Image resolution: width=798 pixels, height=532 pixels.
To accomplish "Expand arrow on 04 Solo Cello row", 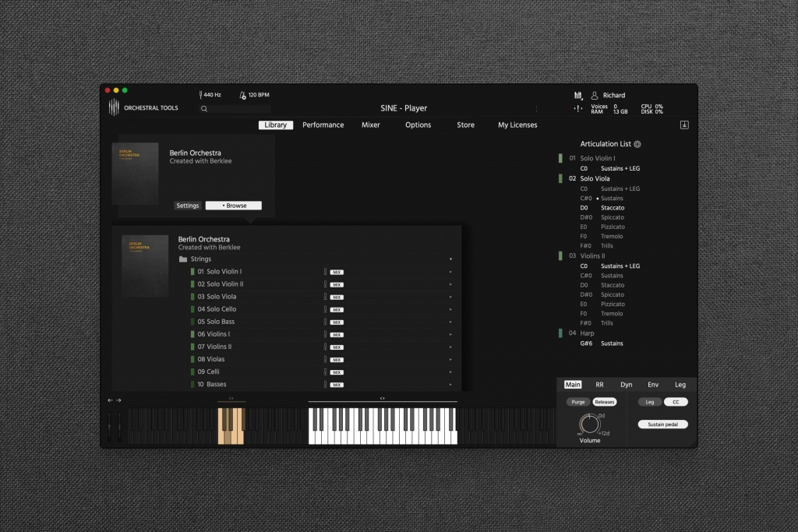I will (450, 309).
